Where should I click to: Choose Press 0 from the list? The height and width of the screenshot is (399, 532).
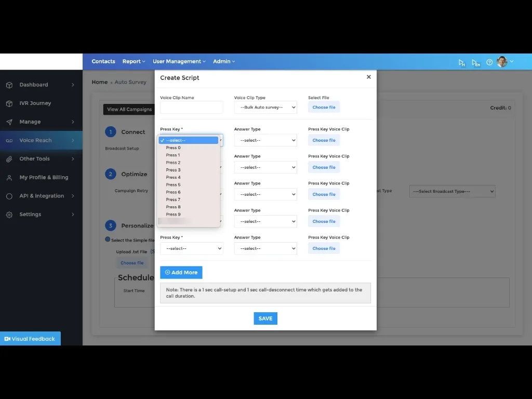point(188,148)
